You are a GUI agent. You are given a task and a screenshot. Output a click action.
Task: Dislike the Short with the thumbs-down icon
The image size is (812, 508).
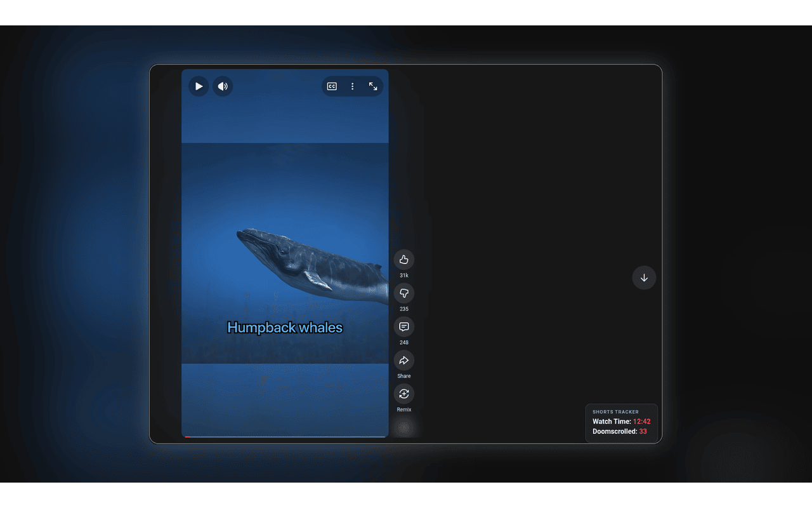tap(404, 293)
